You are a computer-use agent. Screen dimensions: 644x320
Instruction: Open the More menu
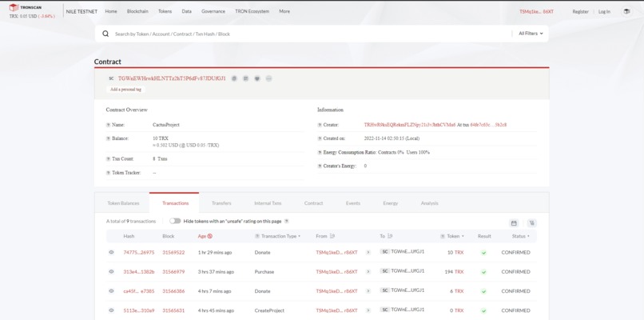tap(284, 11)
